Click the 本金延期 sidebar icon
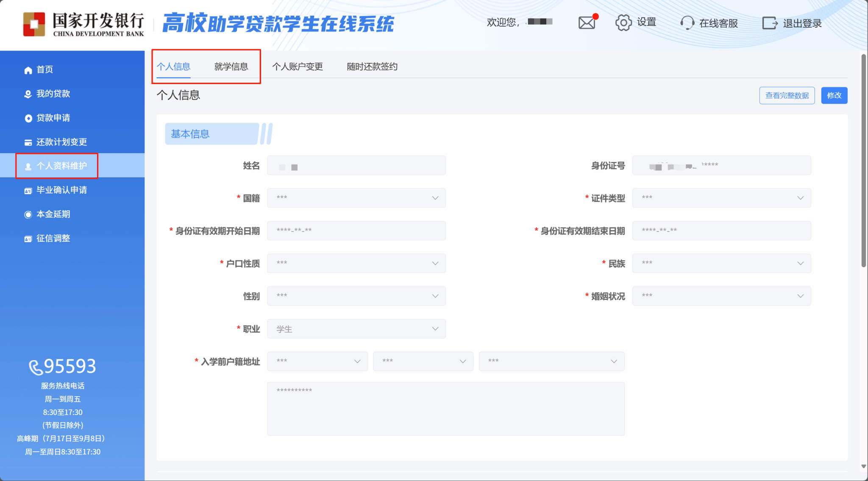Image resolution: width=868 pixels, height=481 pixels. (x=28, y=215)
